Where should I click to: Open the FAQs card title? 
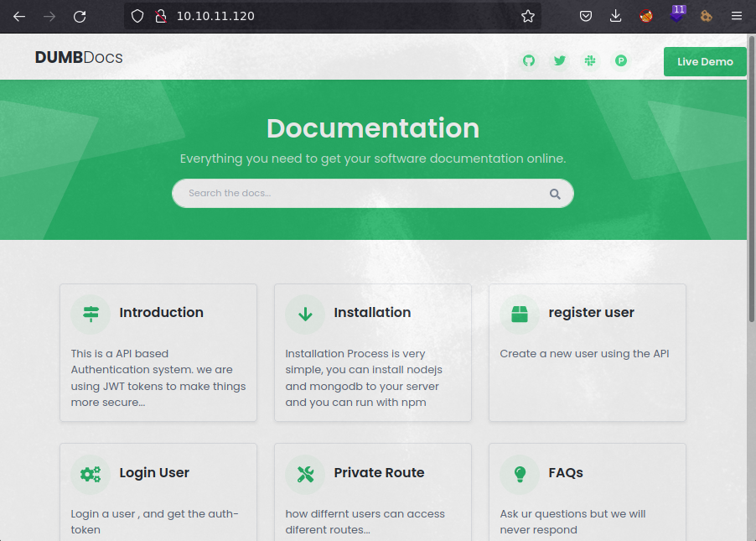[x=566, y=473]
